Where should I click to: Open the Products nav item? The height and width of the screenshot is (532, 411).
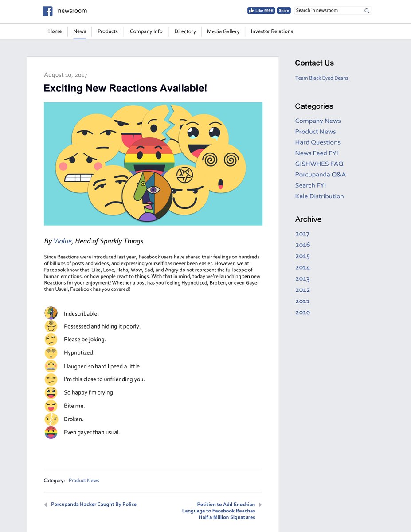[x=108, y=31]
